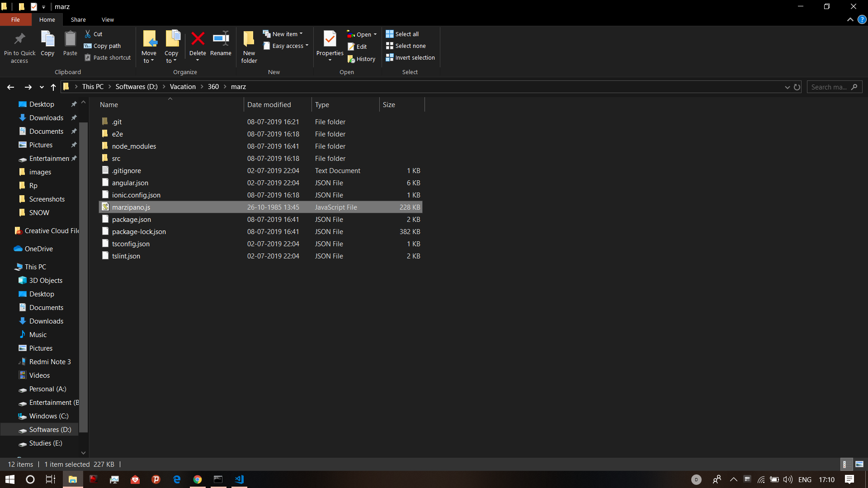This screenshot has width=868, height=488.
Task: Switch to details view in the status bar
Action: pyautogui.click(x=846, y=464)
